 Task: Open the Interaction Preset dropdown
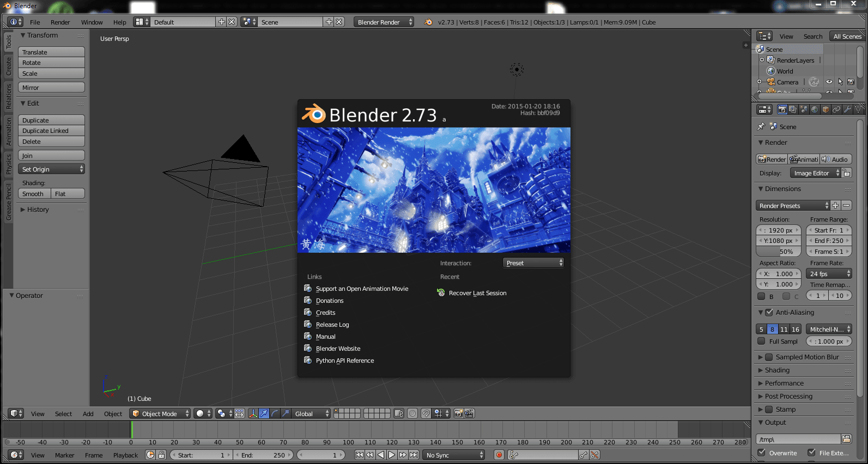point(533,263)
